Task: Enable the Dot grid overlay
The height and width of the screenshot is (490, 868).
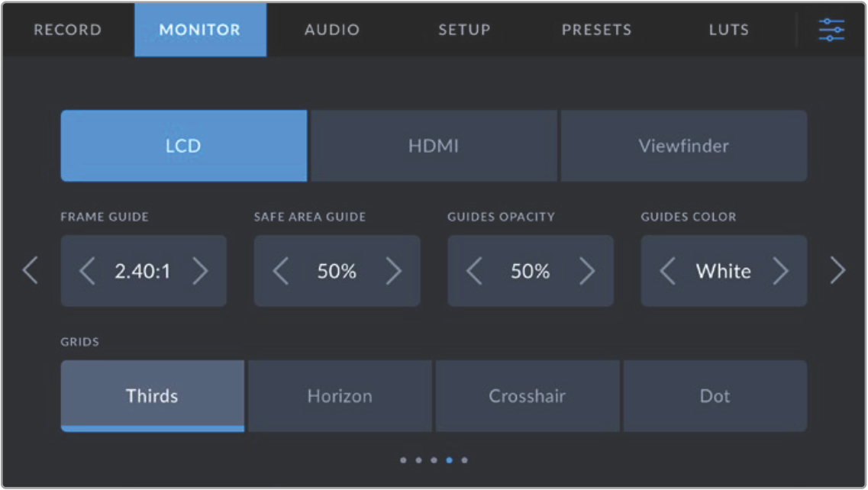Action: coord(715,396)
